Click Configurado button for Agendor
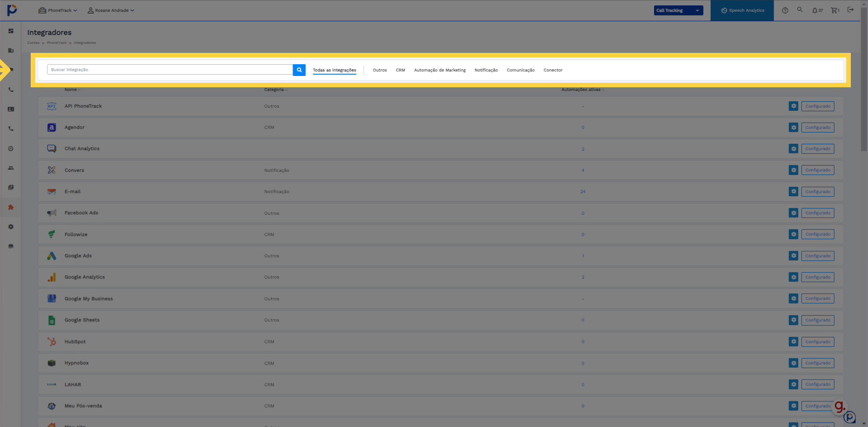Screen dimensions: 868x427 coord(818,128)
